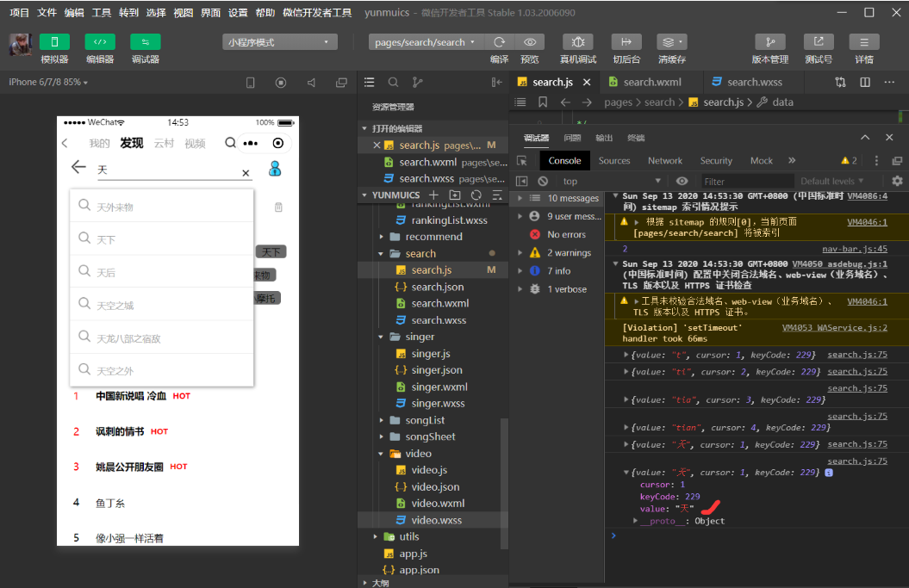Start remote device debugging

[578, 42]
